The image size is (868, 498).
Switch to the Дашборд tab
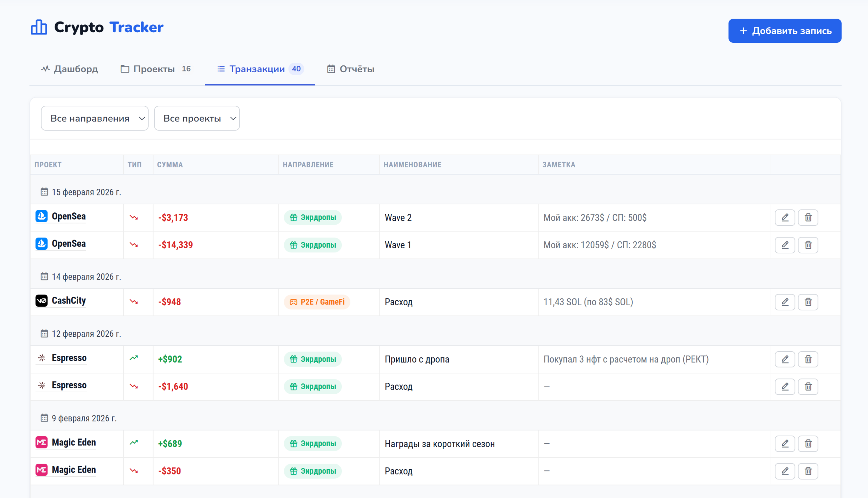pos(70,69)
